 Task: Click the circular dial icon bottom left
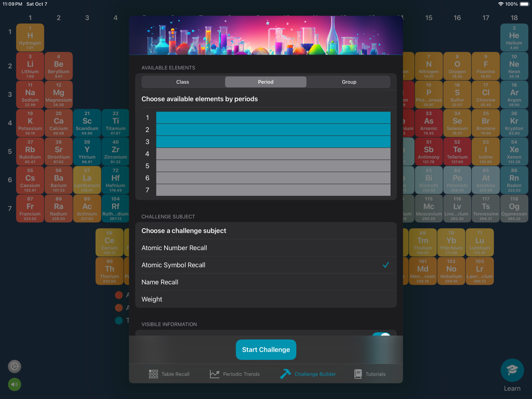(x=14, y=366)
